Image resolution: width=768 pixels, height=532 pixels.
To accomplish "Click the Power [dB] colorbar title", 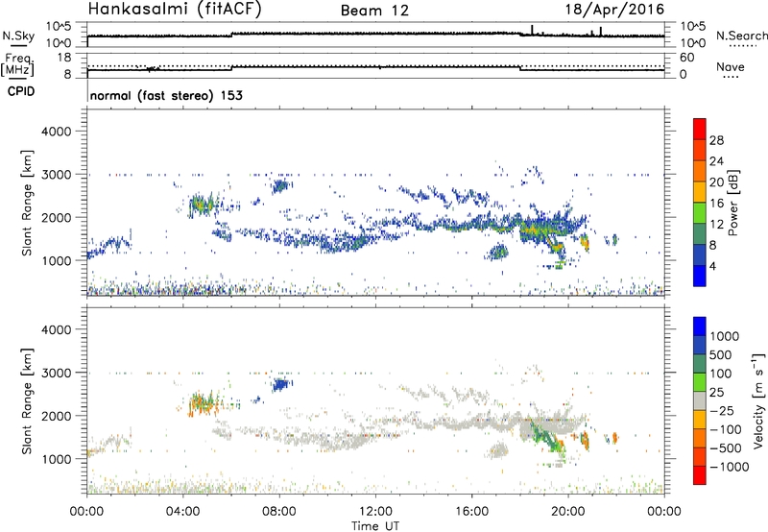I will click(733, 203).
